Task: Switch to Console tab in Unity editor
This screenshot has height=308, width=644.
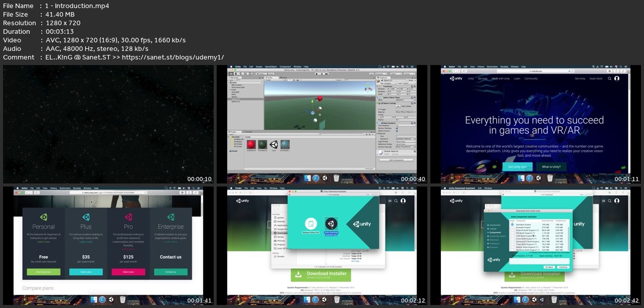Action: point(248,132)
